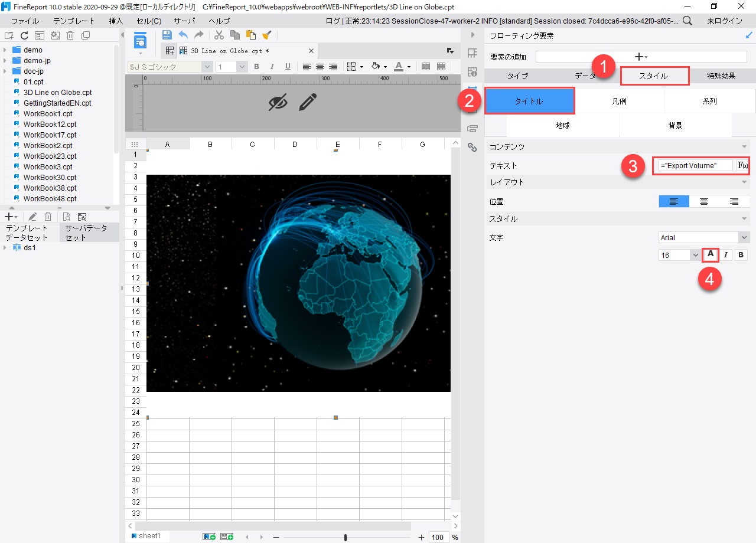The height and width of the screenshot is (543, 756).
Task: Switch to the 特殊効果 tab
Action: pyautogui.click(x=721, y=76)
